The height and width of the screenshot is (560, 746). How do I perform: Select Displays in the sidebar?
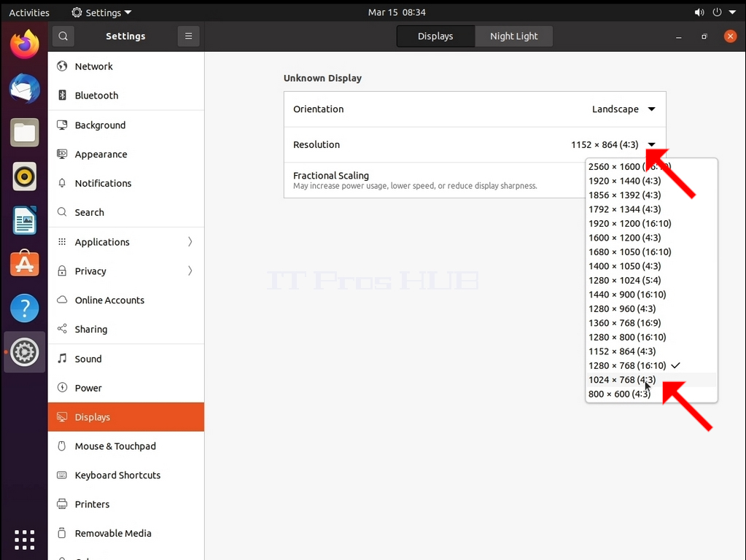(x=126, y=417)
